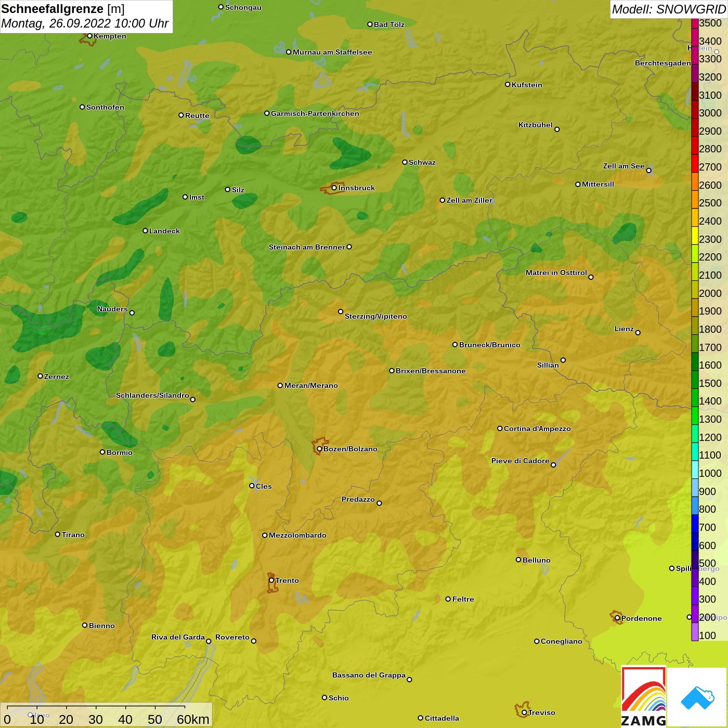Click the Bassano del Grappa label

tap(369, 675)
